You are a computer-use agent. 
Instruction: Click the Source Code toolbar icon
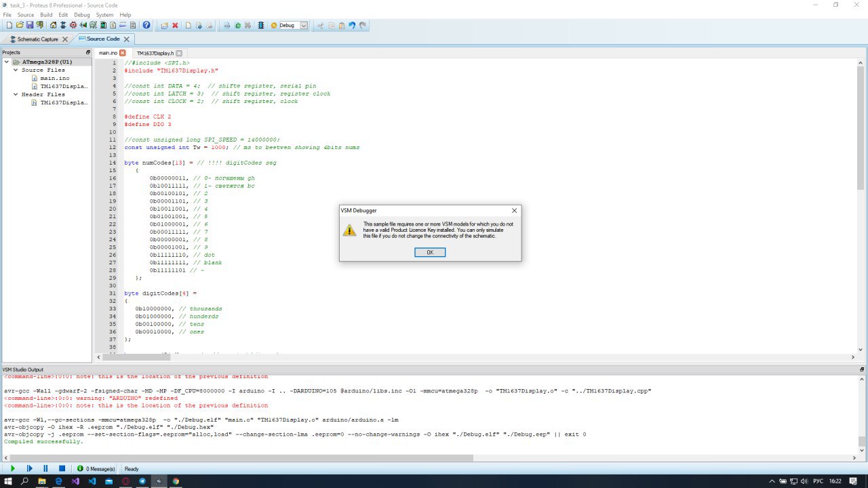[x=123, y=25]
